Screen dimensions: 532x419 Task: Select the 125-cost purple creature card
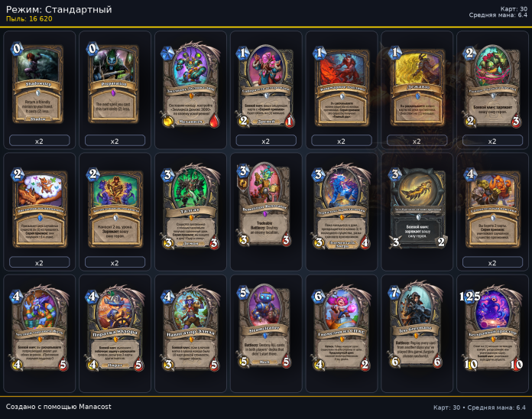coord(492,329)
